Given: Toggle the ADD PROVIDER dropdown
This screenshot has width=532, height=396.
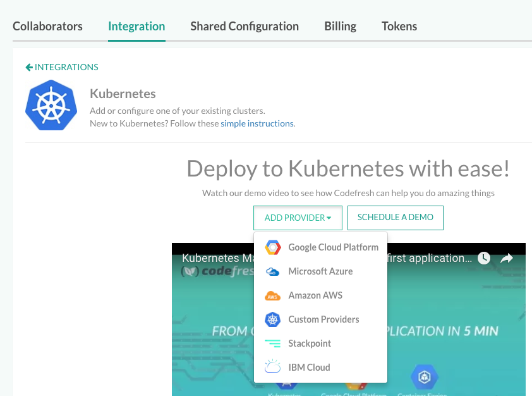Looking at the screenshot, I should [x=298, y=218].
